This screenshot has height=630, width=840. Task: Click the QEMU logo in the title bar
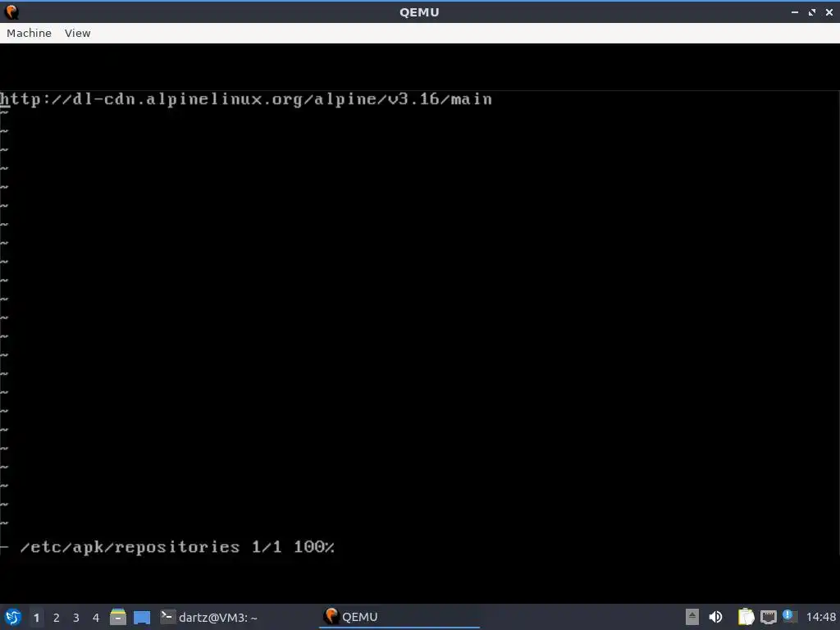(11, 11)
